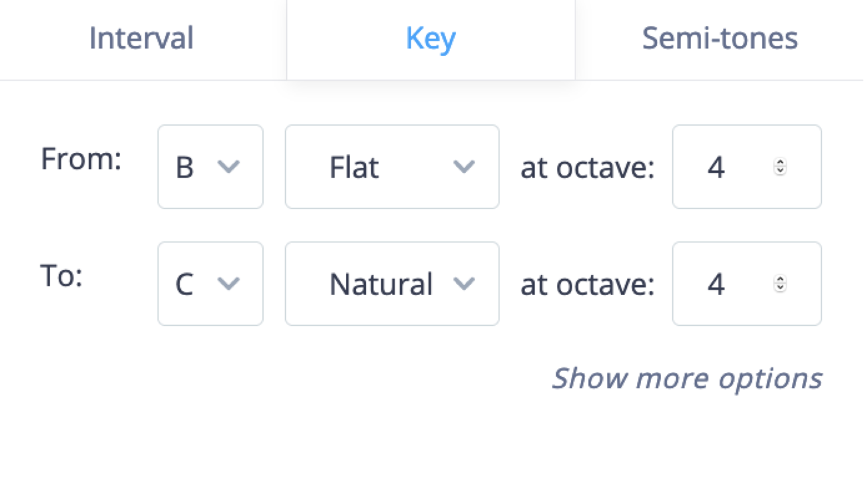This screenshot has width=868, height=486.
Task: Switch to the Semi-tones tab
Action: click(719, 38)
